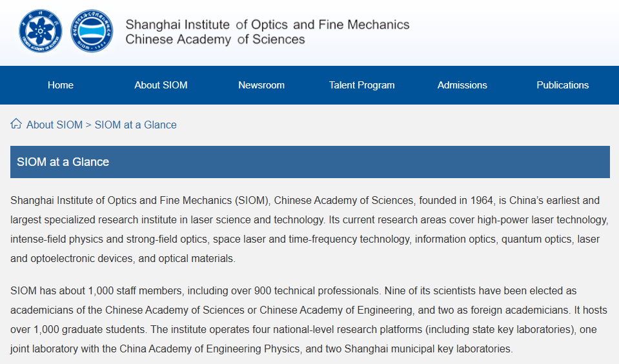Click the phrase 'founded in 1964'
Viewport: 619px width, 364px height.
[x=456, y=201]
